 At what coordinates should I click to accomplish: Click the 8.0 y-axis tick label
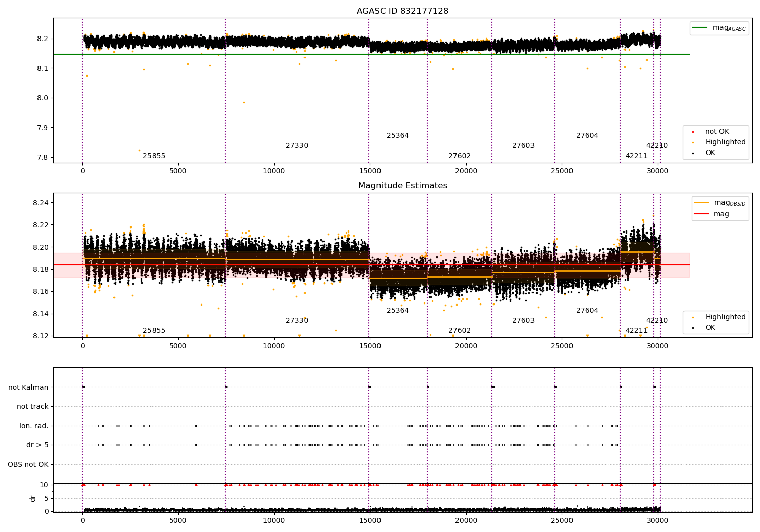click(x=43, y=98)
